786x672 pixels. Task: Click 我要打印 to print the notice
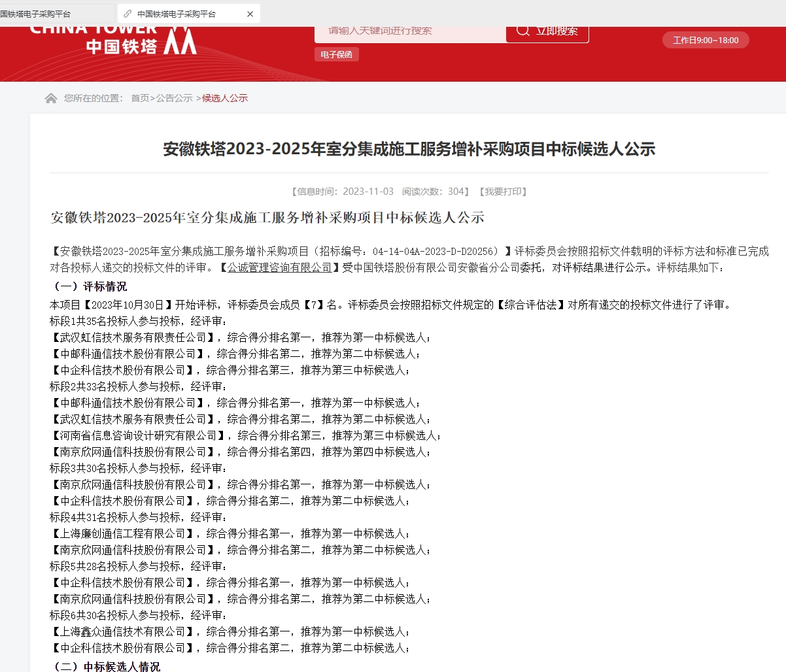[503, 192]
